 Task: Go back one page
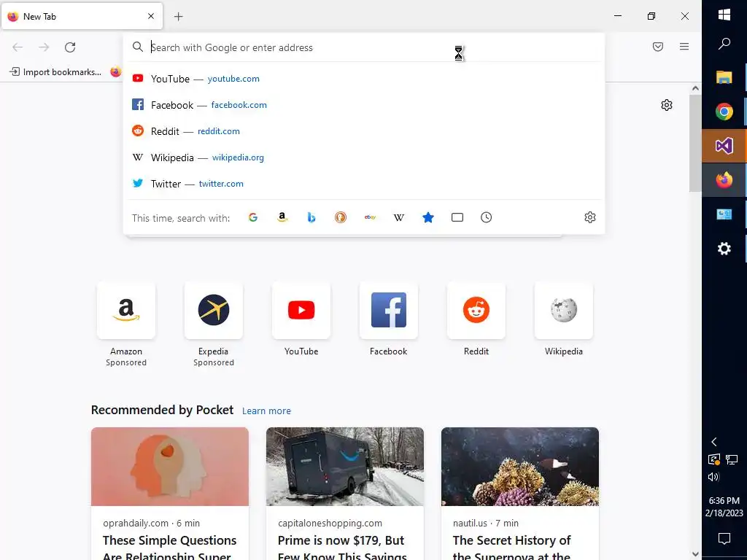18,47
